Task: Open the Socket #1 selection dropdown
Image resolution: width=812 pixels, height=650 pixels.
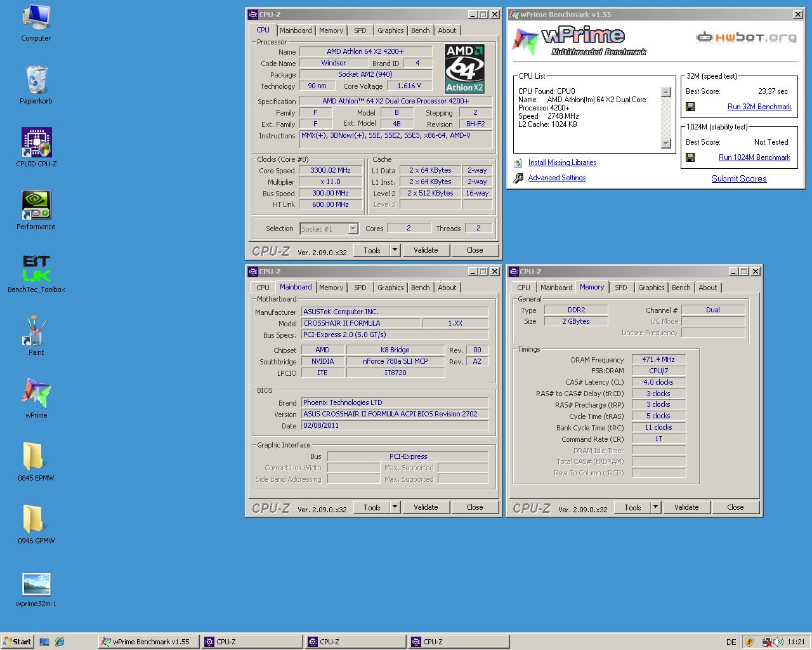Action: pos(329,229)
